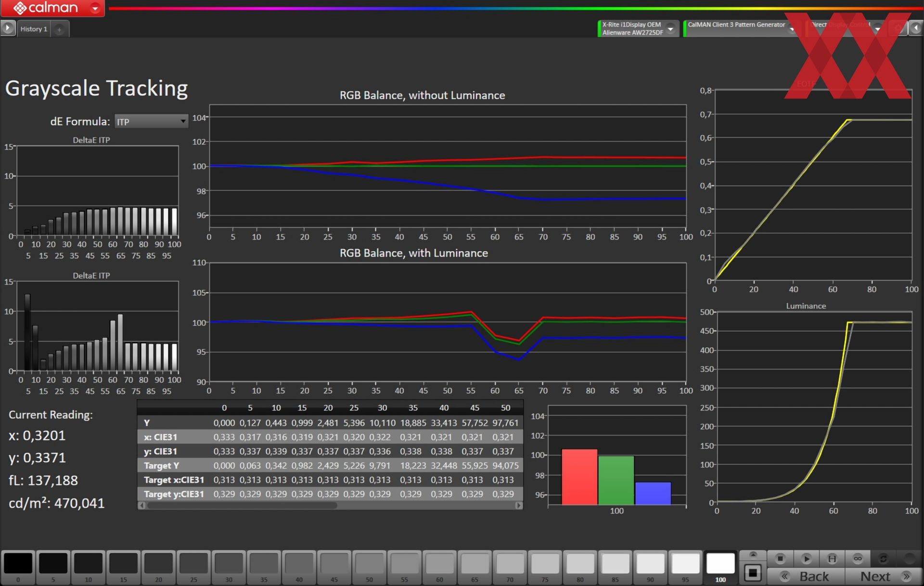This screenshot has width=924, height=586.
Task: Click the blue bar in RGB chart
Action: coord(653,493)
